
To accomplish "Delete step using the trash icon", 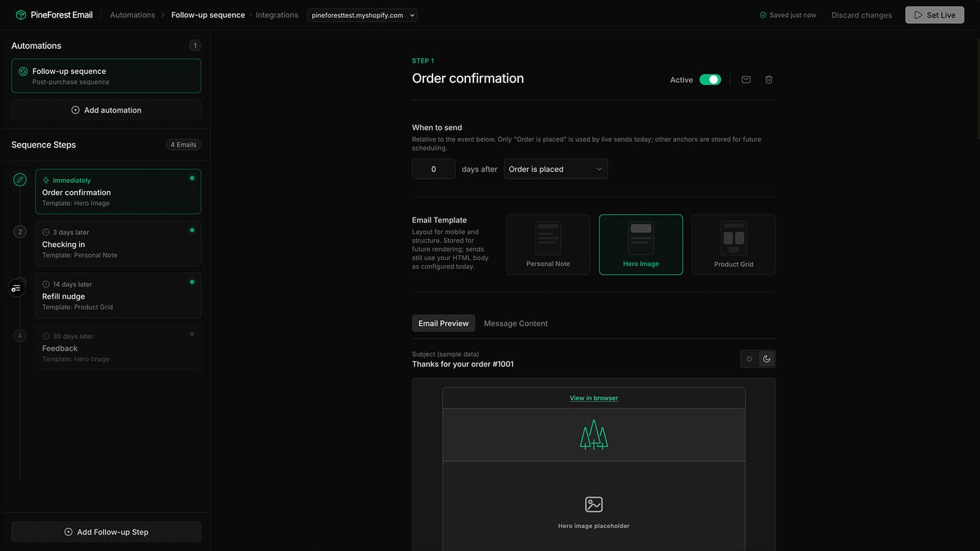I will 769,80.
